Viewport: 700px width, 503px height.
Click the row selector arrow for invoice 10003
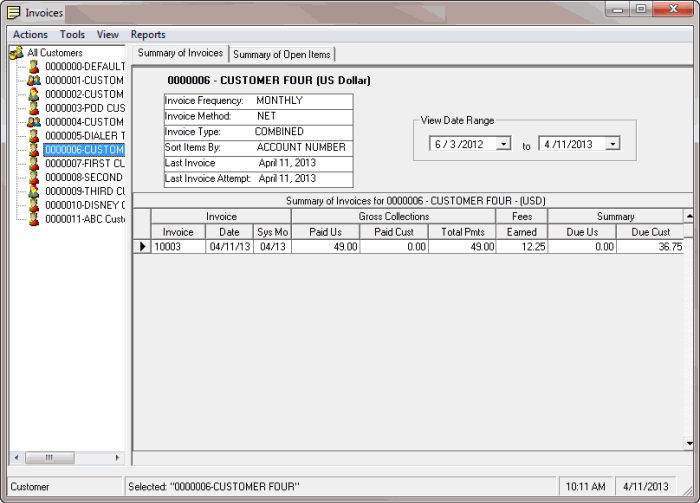click(x=141, y=246)
